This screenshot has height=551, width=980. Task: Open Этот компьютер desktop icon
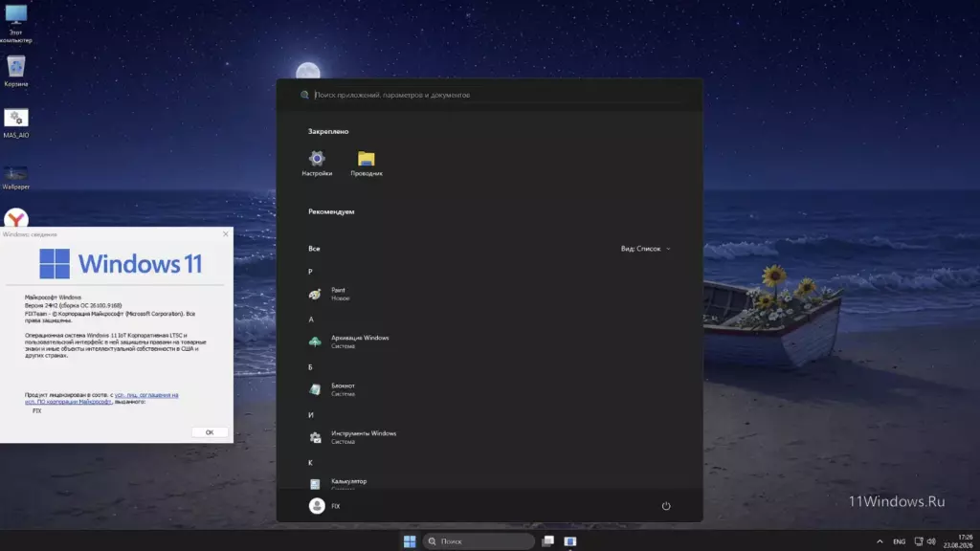[x=15, y=24]
